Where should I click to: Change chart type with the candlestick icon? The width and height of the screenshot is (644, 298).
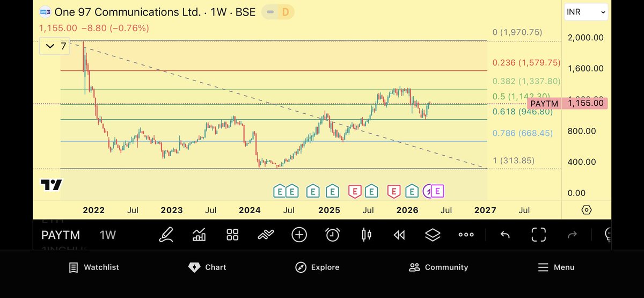tap(367, 235)
